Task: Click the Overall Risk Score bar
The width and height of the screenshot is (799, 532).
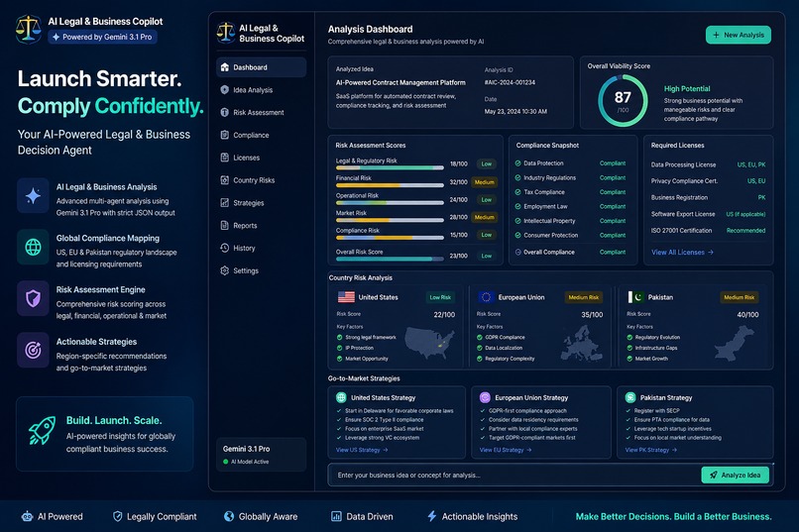Action: 390,259
